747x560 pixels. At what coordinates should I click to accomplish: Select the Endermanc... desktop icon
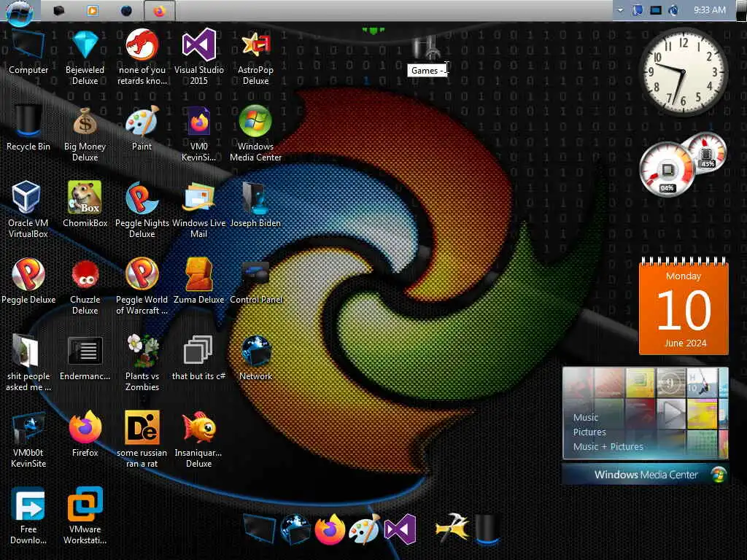tap(85, 358)
